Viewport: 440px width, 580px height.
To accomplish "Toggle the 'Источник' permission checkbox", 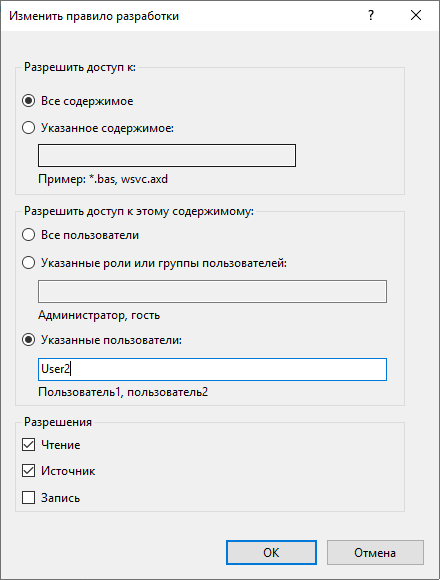I will point(28,471).
